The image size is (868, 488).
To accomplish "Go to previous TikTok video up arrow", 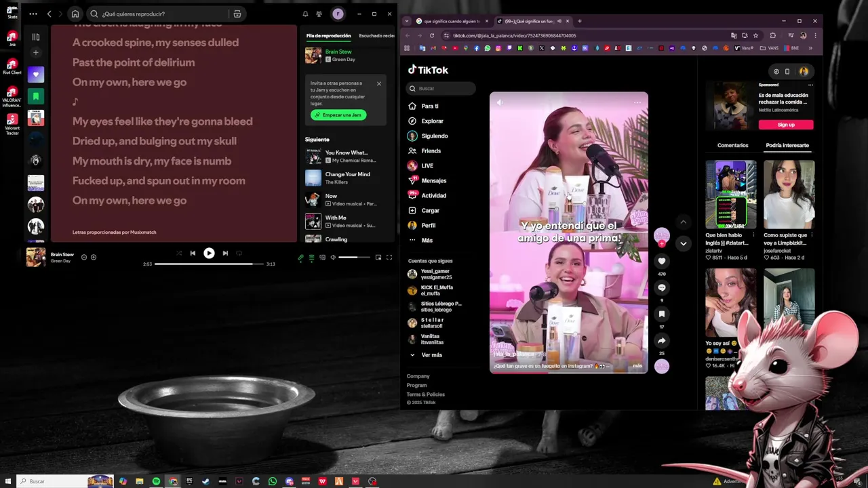I will click(x=683, y=222).
